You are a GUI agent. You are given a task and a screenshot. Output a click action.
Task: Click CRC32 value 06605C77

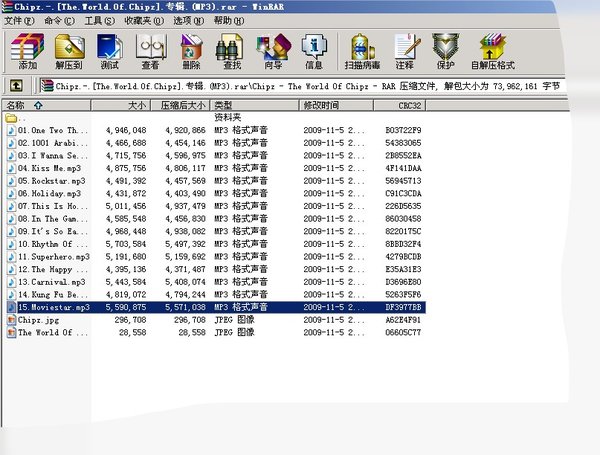pos(403,333)
